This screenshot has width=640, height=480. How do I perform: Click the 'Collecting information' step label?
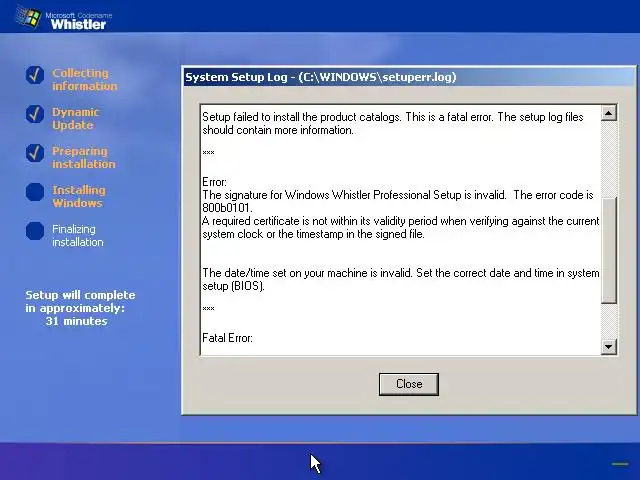pyautogui.click(x=84, y=79)
